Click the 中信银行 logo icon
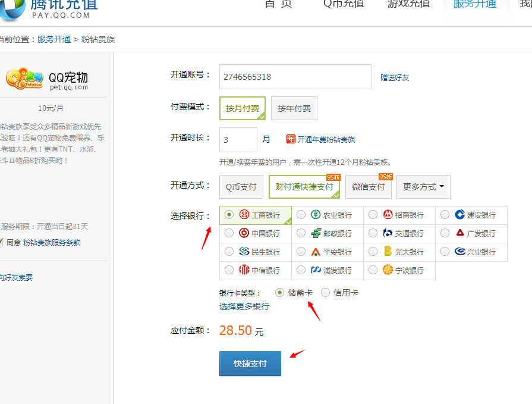 (x=244, y=270)
